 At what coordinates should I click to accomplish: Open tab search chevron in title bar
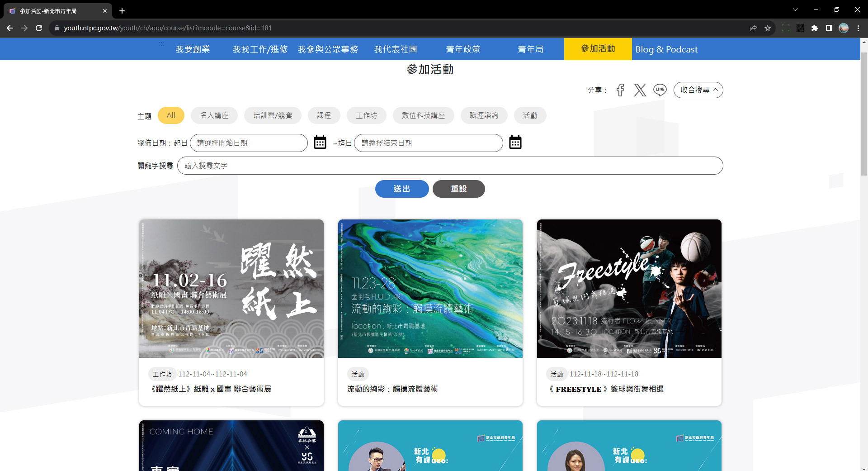point(795,10)
